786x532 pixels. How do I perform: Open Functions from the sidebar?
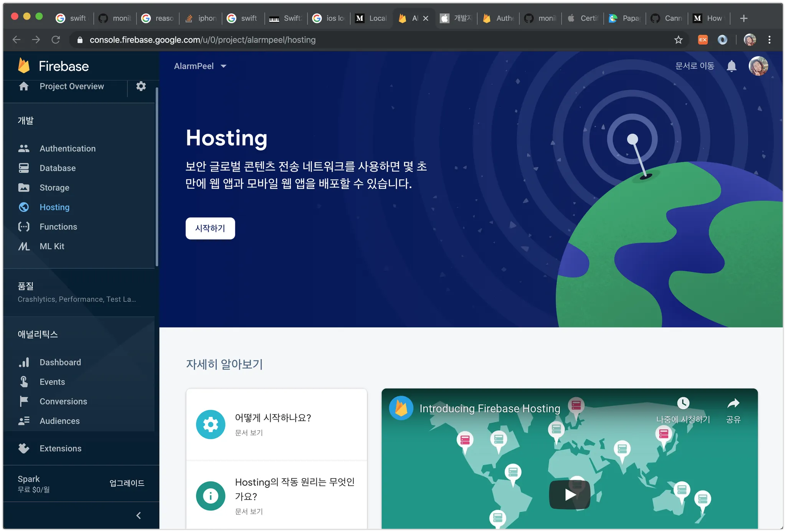(58, 227)
